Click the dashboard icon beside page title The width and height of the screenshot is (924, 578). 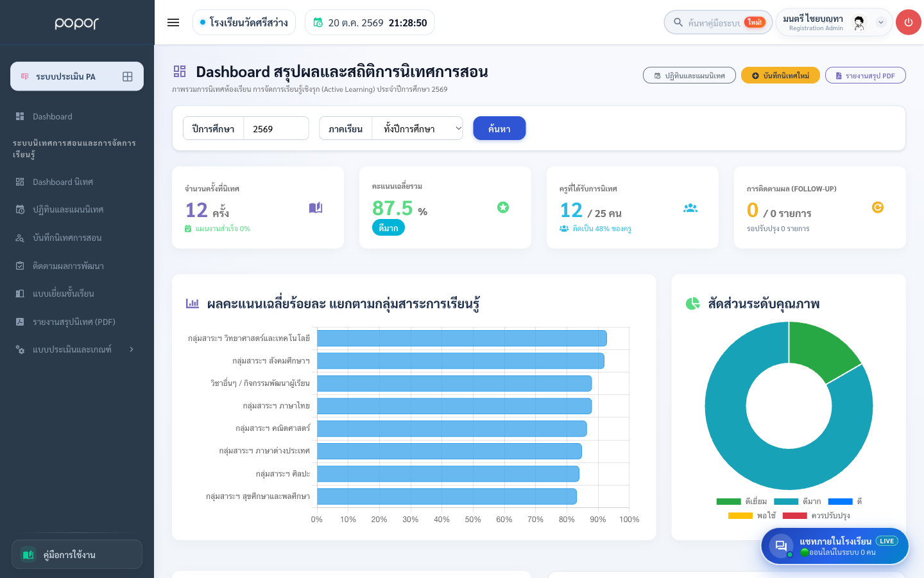point(180,71)
